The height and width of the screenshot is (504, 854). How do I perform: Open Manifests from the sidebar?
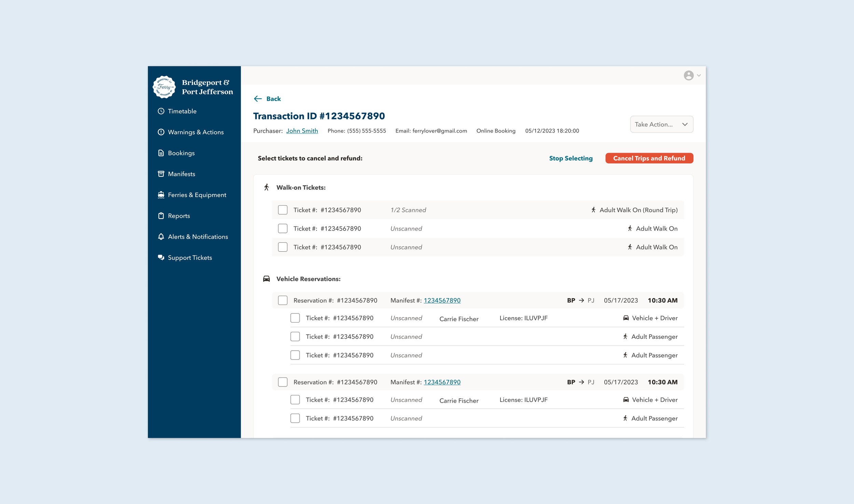click(181, 174)
